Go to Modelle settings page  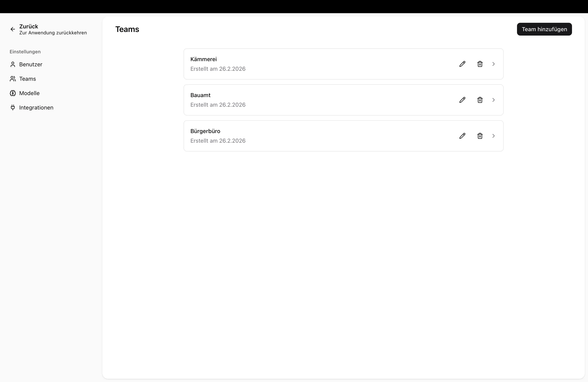point(29,93)
